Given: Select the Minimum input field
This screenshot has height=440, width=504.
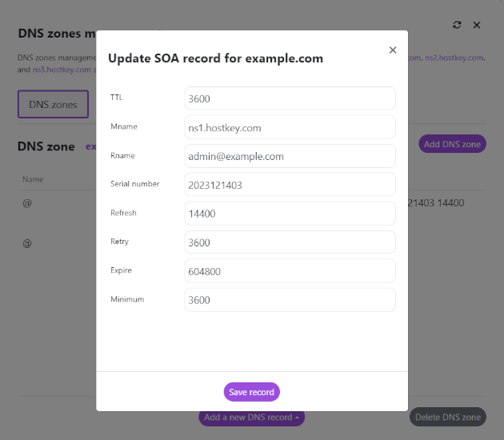Looking at the screenshot, I should 290,300.
